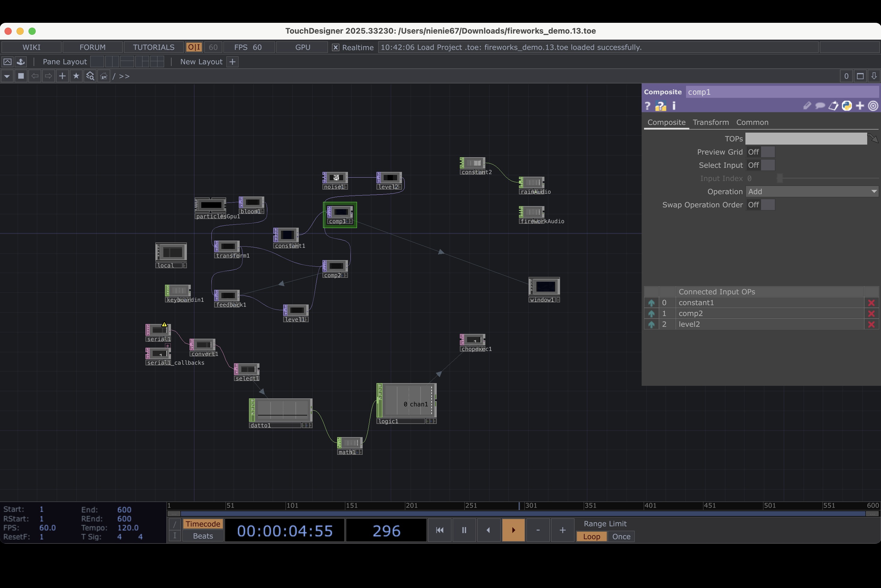Add a New Layout with plus

click(232, 62)
